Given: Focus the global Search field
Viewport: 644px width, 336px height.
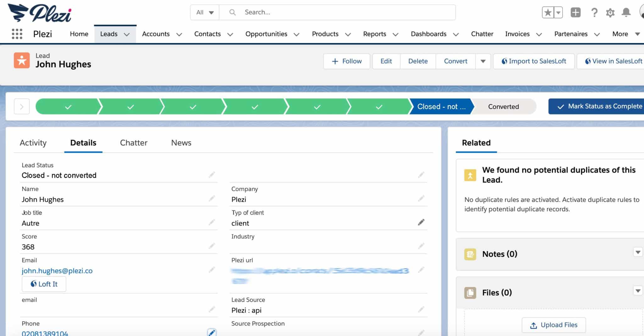Looking at the screenshot, I should (337, 13).
